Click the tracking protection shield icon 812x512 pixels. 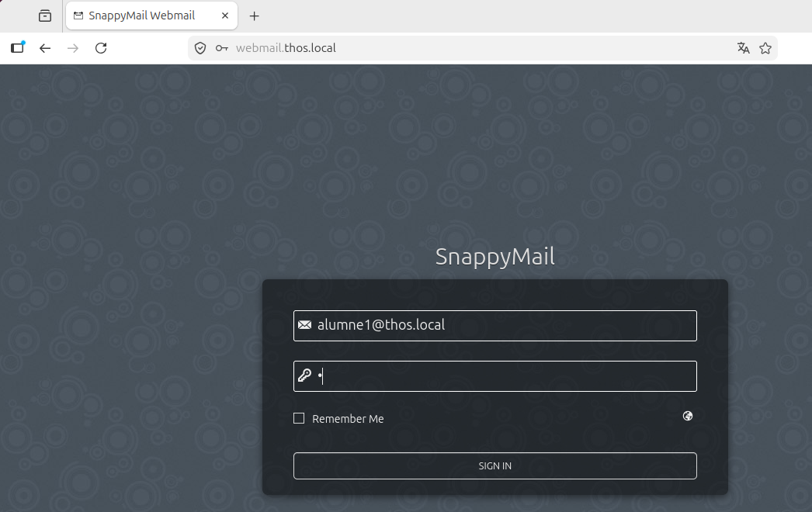200,48
